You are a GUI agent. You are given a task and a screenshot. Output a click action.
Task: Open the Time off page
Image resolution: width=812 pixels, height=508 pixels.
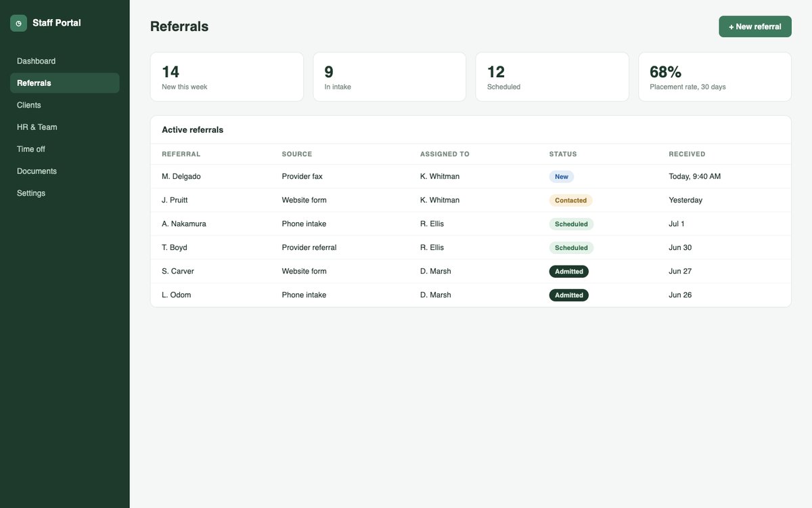point(64,149)
